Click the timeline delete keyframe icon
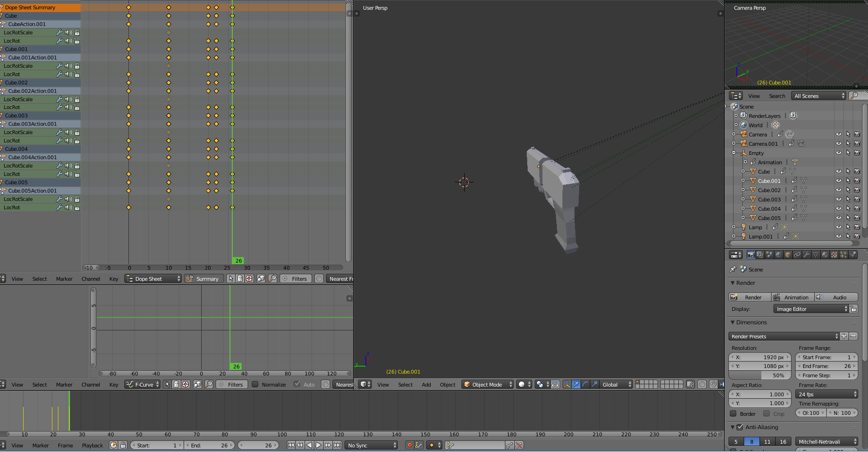 coord(519,445)
